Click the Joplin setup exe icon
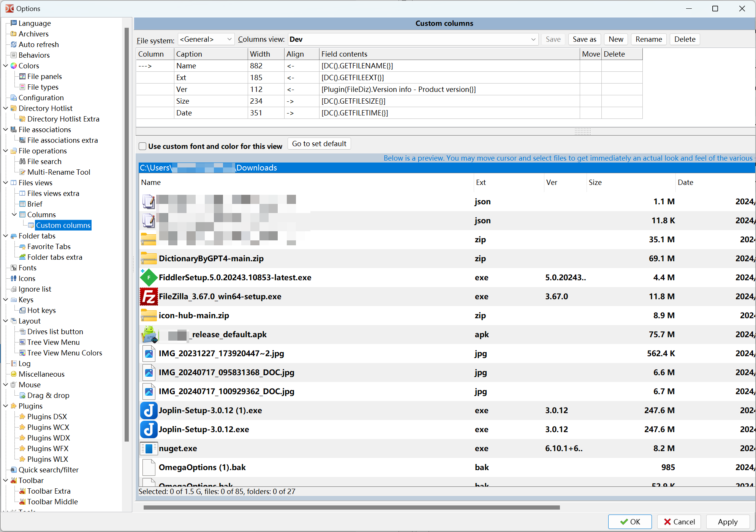 pos(148,410)
